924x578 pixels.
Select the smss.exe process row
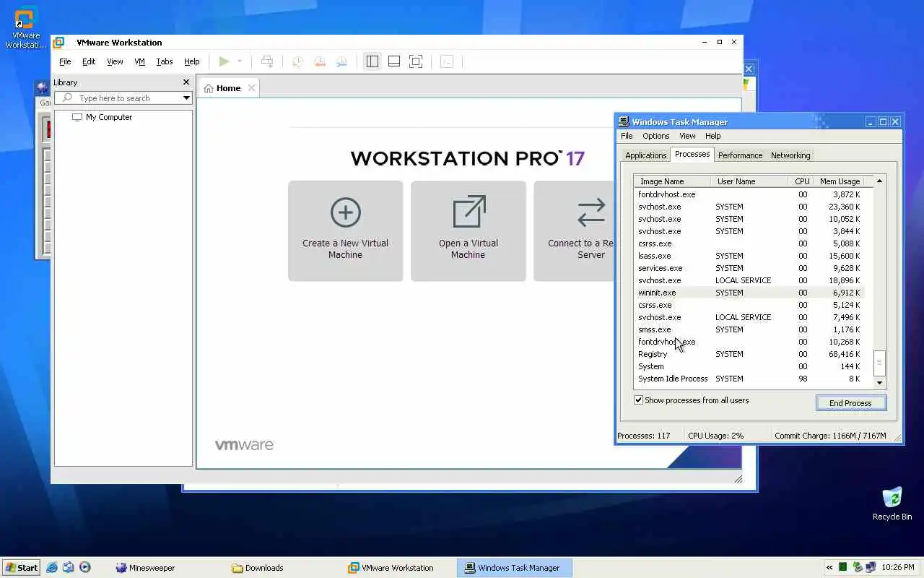click(749, 329)
